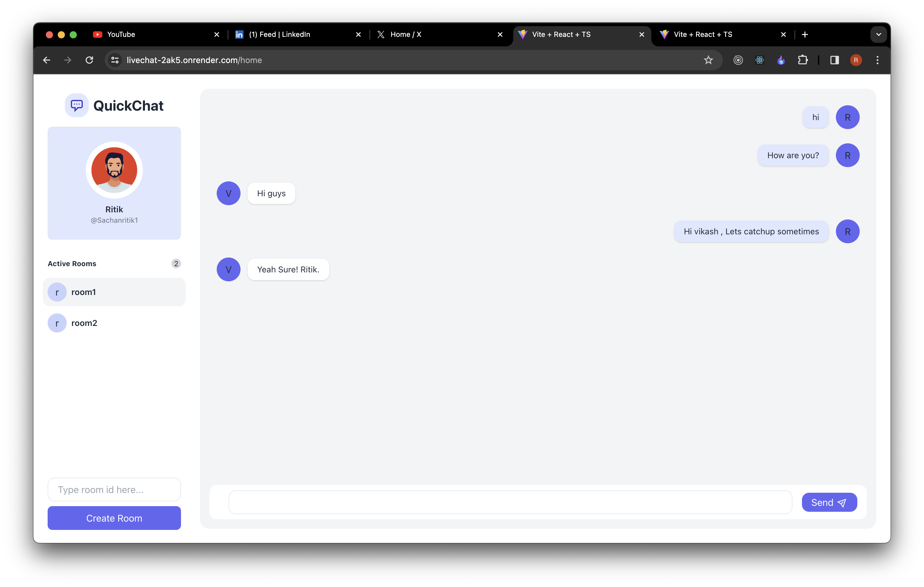This screenshot has height=587, width=924.
Task: Open the browser extensions puzzle icon
Action: (803, 60)
